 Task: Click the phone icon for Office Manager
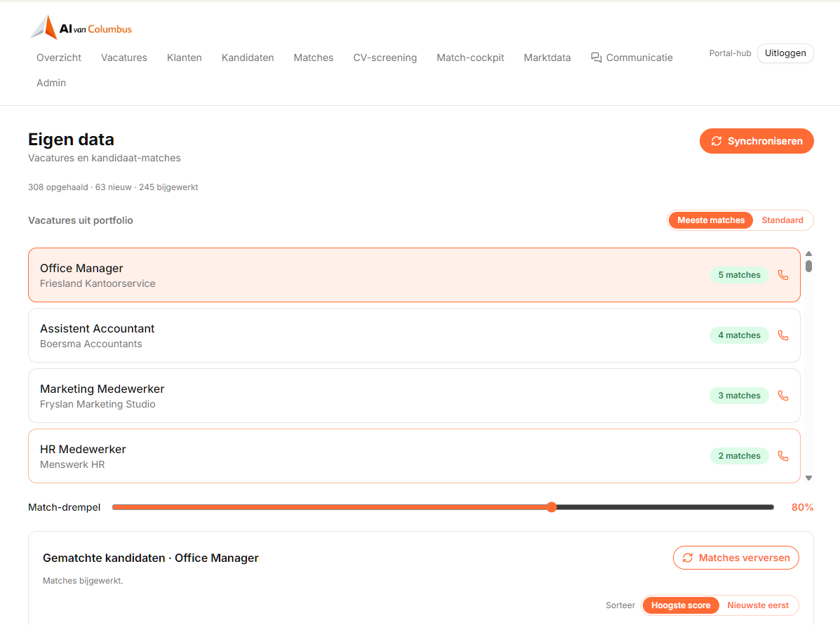pyautogui.click(x=783, y=275)
